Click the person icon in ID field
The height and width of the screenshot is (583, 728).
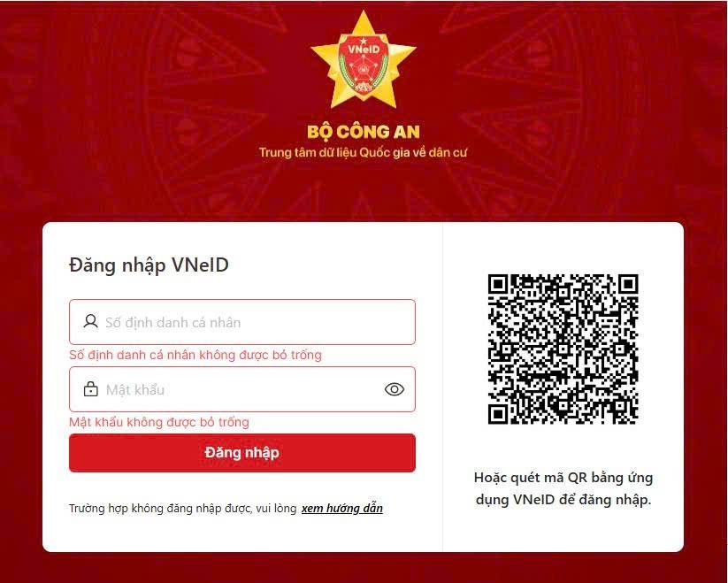[90, 321]
